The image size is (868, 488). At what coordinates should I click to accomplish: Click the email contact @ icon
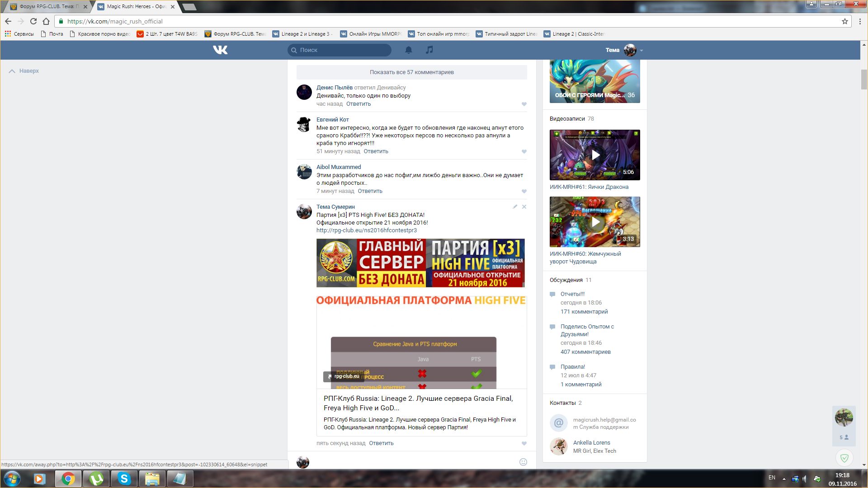coord(559,423)
